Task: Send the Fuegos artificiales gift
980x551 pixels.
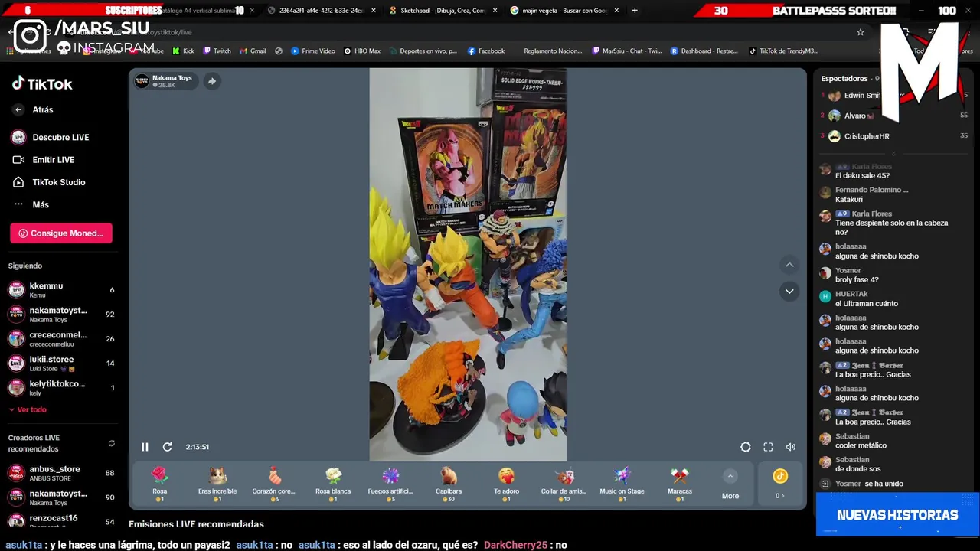Action: pyautogui.click(x=390, y=484)
